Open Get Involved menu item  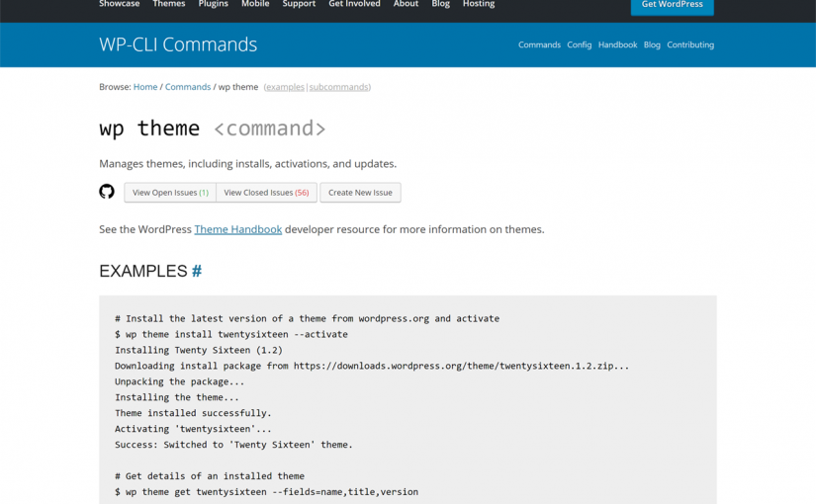pyautogui.click(x=354, y=4)
